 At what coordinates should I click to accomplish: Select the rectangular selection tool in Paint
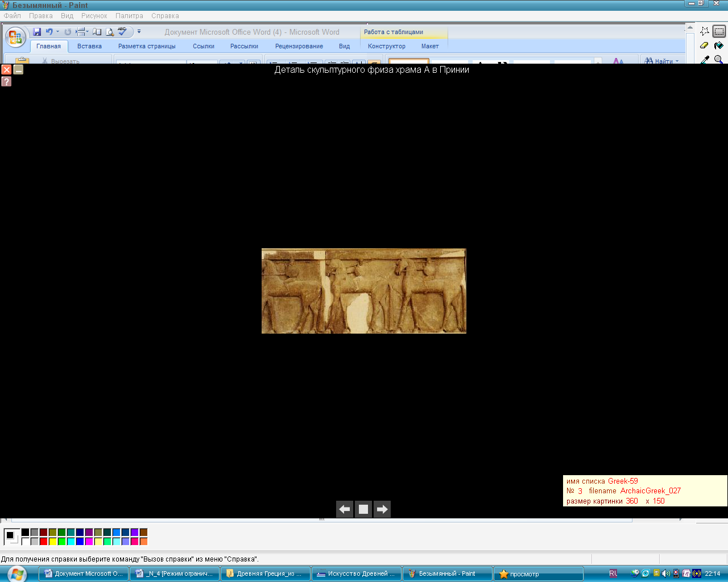click(x=719, y=31)
